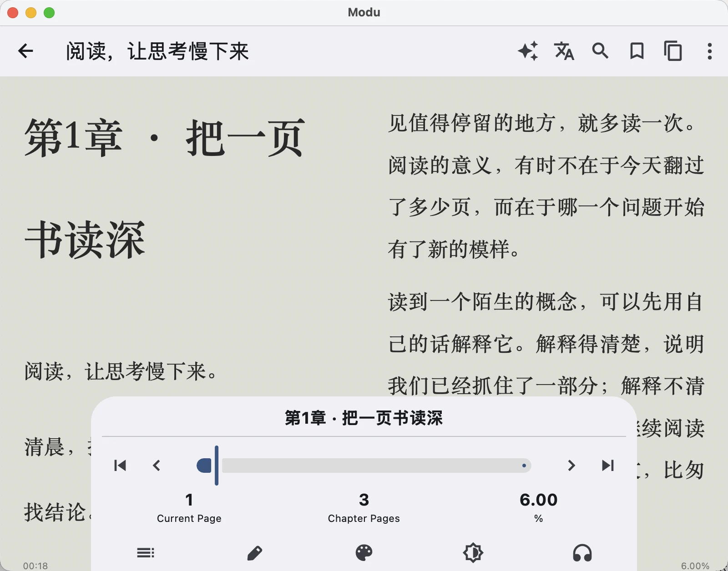This screenshot has width=728, height=571.
Task: Bookmark the current page
Action: point(637,51)
